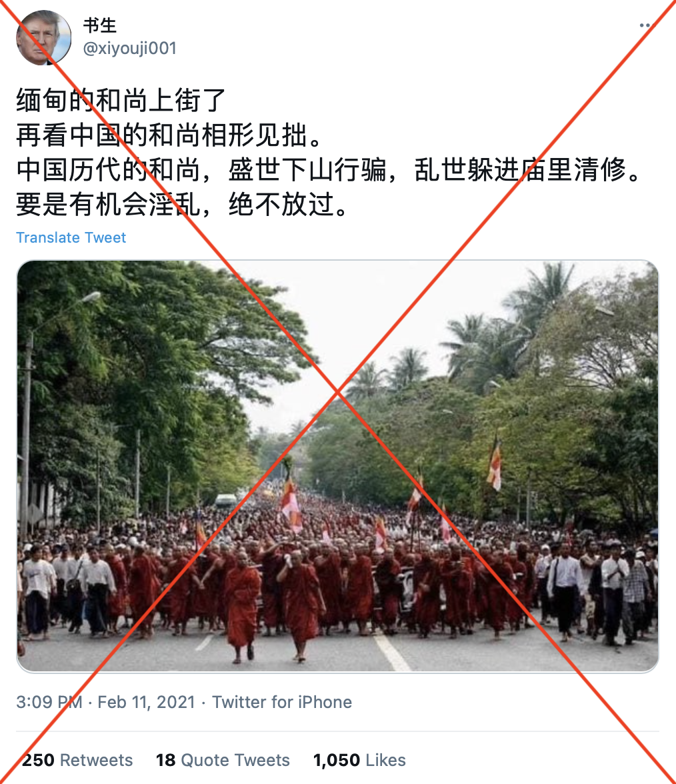Click the 3:09 PM timestamp
Image resolution: width=676 pixels, height=784 pixels.
click(49, 702)
